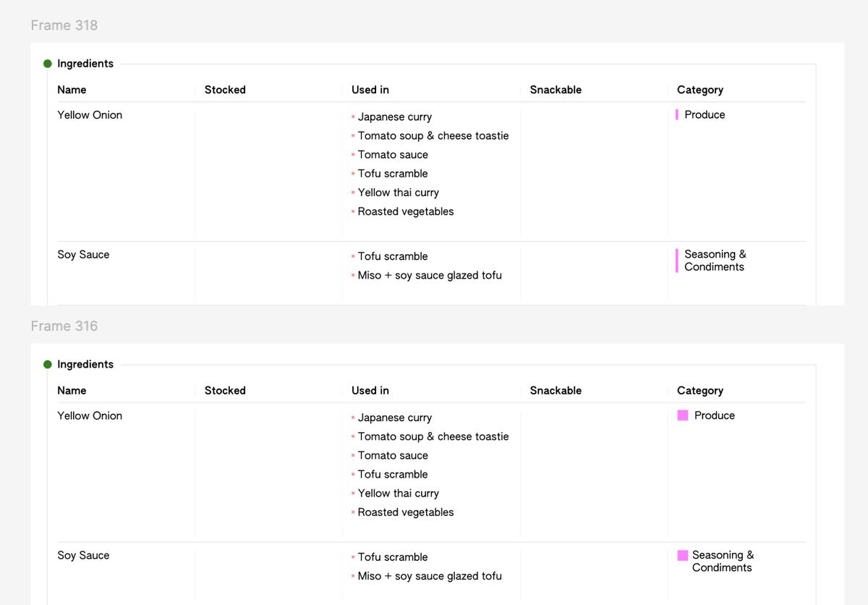The height and width of the screenshot is (605, 868).
Task: Select the Frame 318 label
Action: [64, 25]
